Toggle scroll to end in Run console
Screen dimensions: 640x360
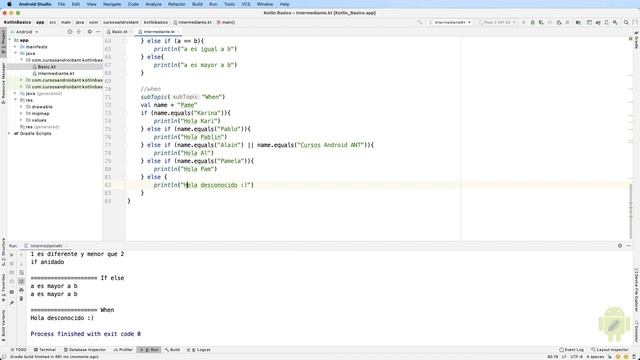click(22, 281)
